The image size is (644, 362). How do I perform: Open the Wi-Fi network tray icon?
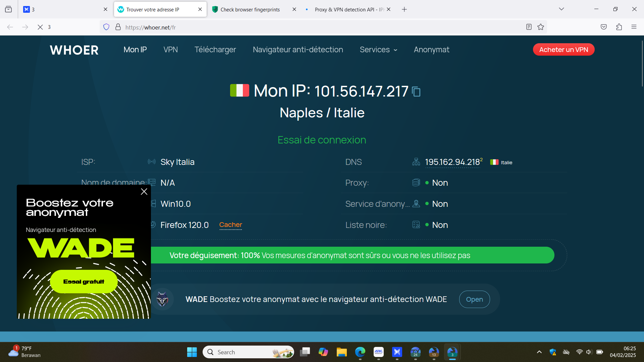[579, 352]
